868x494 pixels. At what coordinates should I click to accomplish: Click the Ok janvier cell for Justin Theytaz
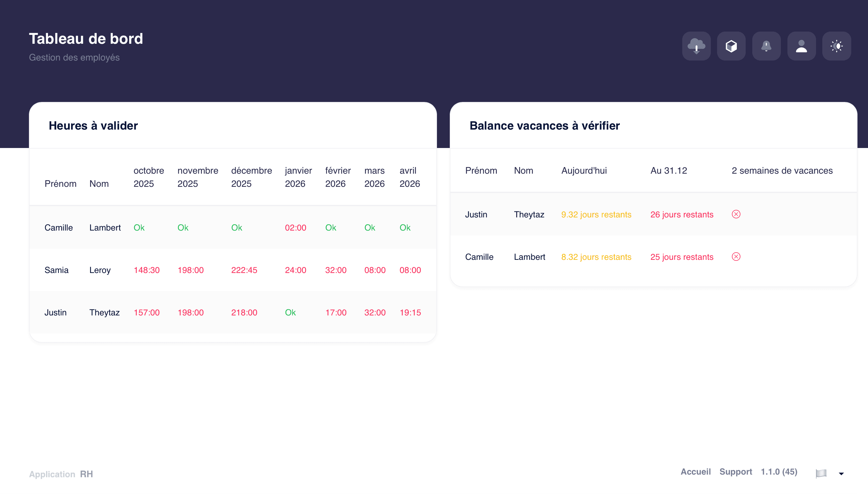[290, 312]
